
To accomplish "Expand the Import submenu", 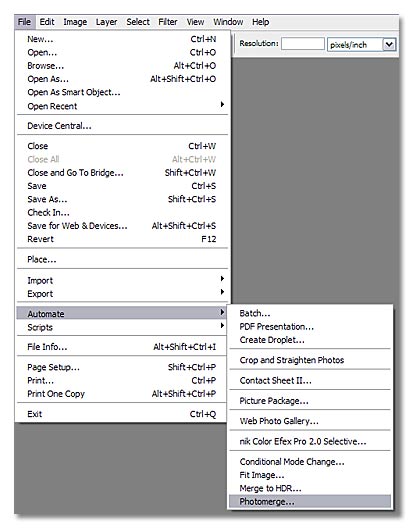I will tap(122, 280).
